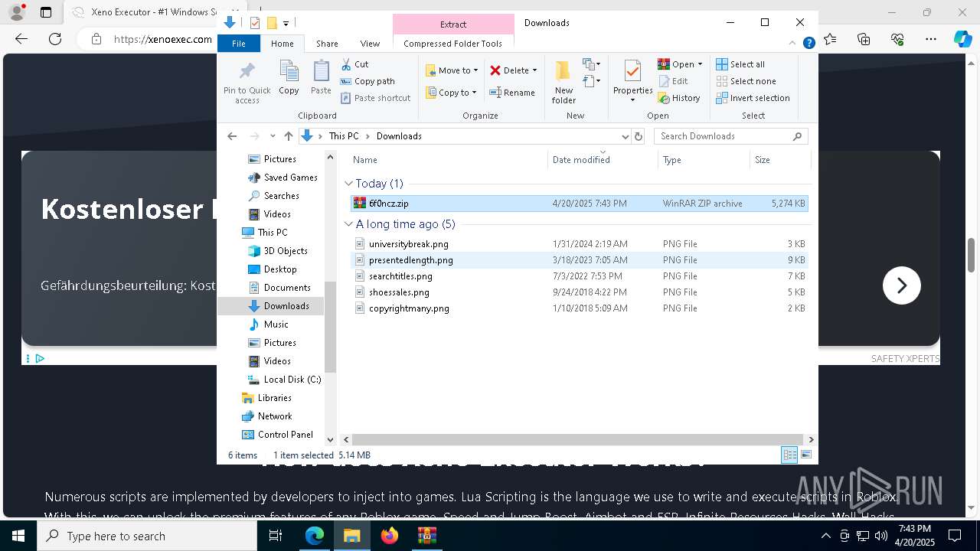Open the address bar history dropdown
This screenshot has height=551, width=980.
625,136
